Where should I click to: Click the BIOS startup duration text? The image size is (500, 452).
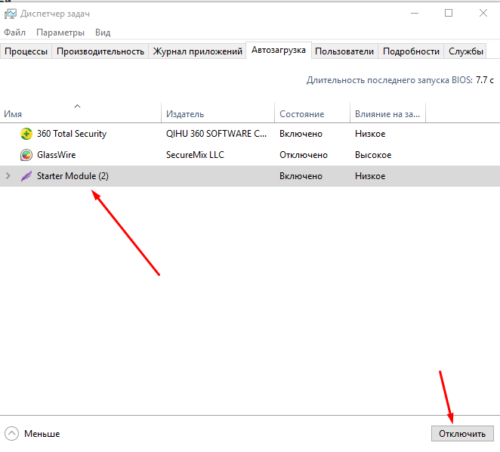400,80
